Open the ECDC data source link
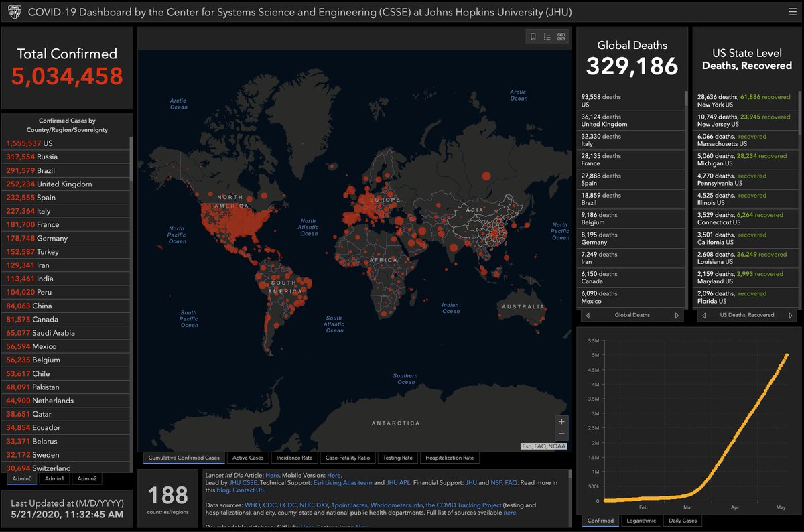 pyautogui.click(x=288, y=505)
